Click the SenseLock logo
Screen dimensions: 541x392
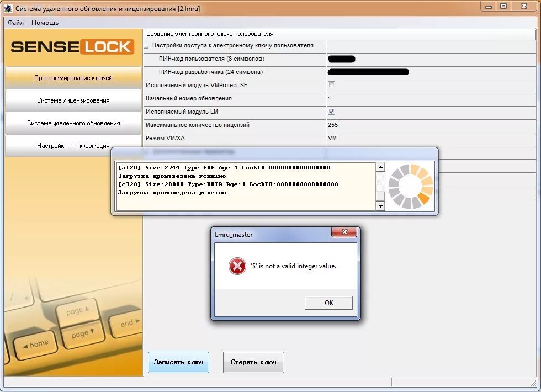tap(72, 47)
